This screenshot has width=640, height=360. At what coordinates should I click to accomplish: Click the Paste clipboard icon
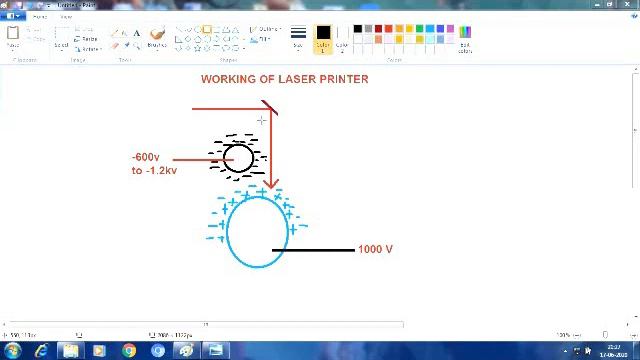coord(13,33)
